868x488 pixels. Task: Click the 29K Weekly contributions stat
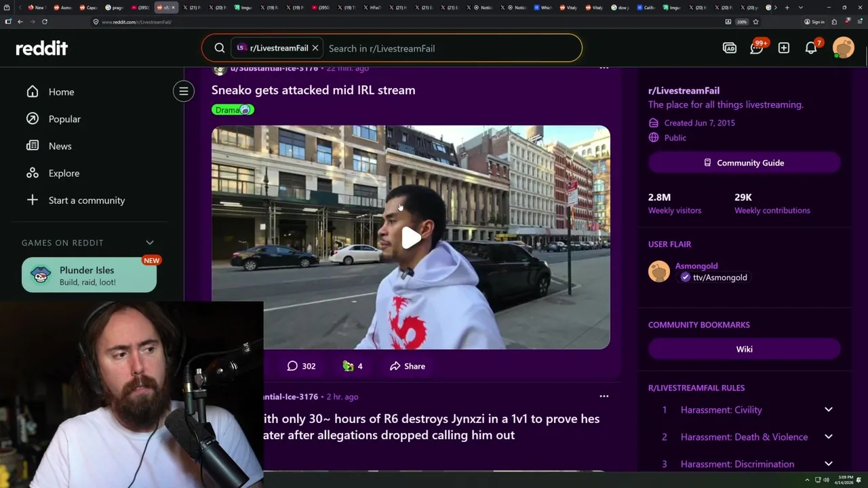(772, 203)
